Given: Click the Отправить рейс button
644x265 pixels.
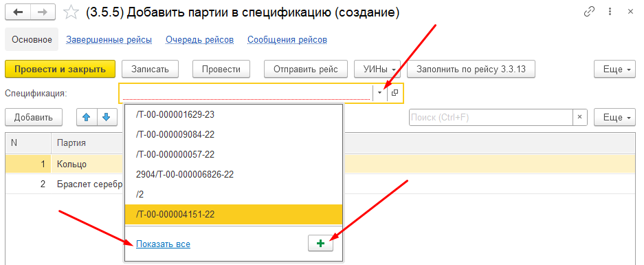Looking at the screenshot, I should (306, 69).
